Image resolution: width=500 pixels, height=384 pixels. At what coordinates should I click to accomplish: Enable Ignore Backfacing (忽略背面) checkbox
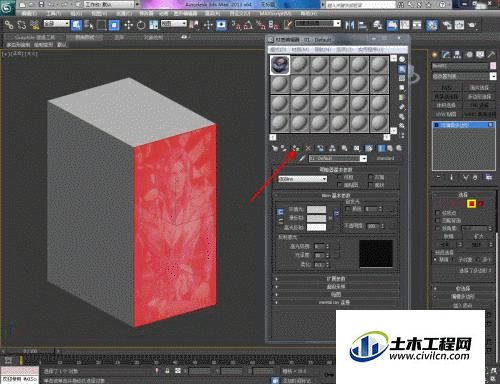click(x=438, y=220)
